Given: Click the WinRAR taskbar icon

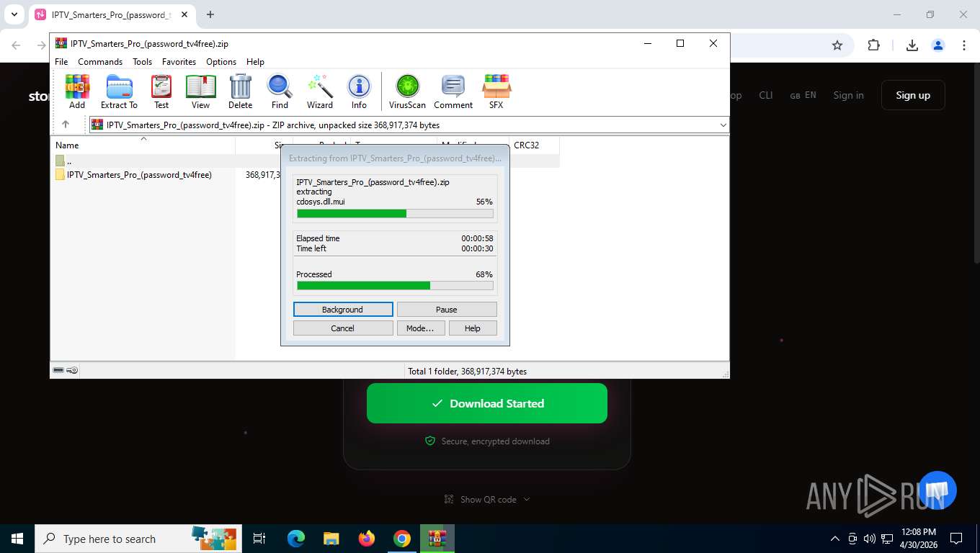Looking at the screenshot, I should pos(437,539).
